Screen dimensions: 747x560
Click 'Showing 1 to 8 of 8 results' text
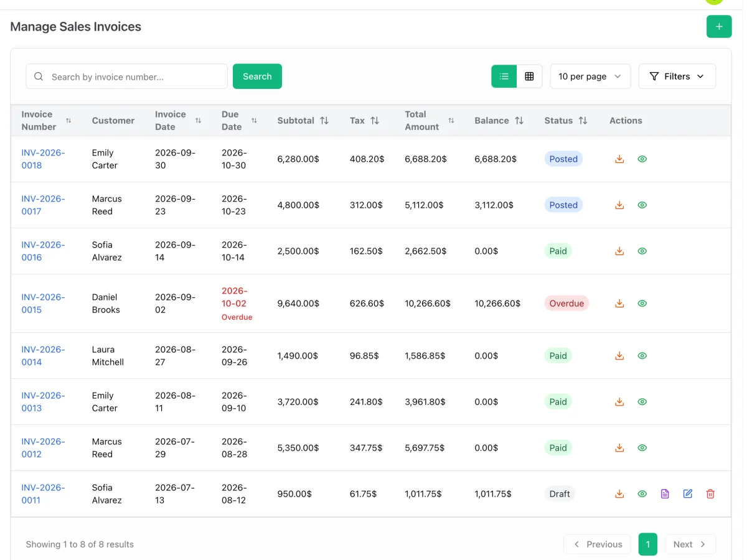click(80, 544)
